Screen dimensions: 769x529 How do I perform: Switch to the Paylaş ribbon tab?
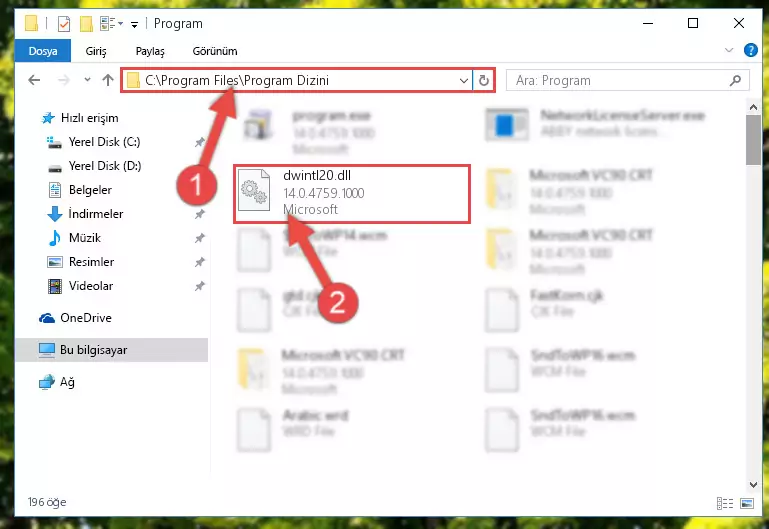pyautogui.click(x=150, y=51)
